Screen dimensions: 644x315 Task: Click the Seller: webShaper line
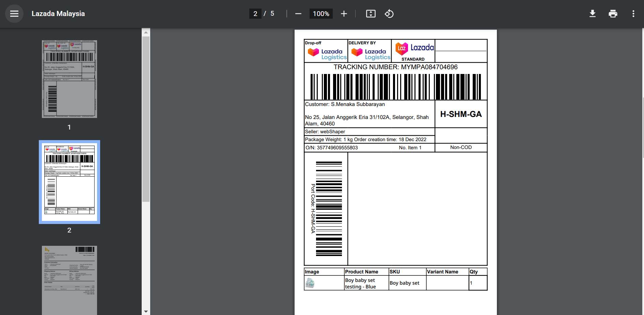(x=325, y=132)
